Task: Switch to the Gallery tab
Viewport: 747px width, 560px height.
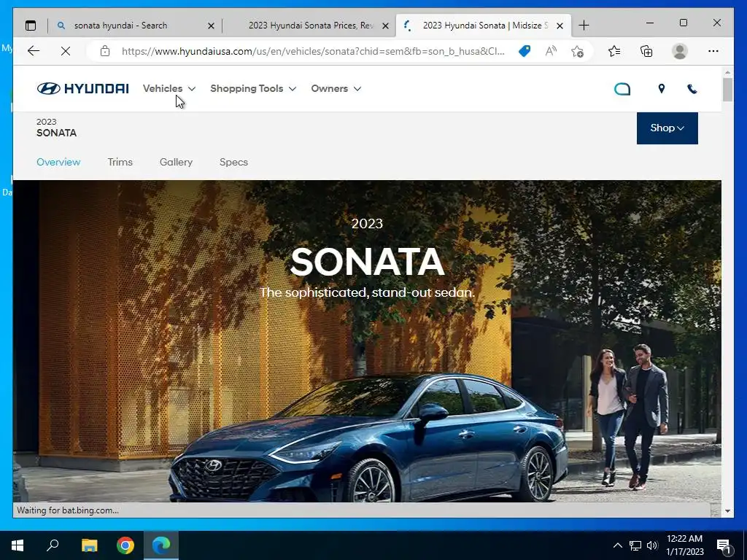Action: click(176, 162)
